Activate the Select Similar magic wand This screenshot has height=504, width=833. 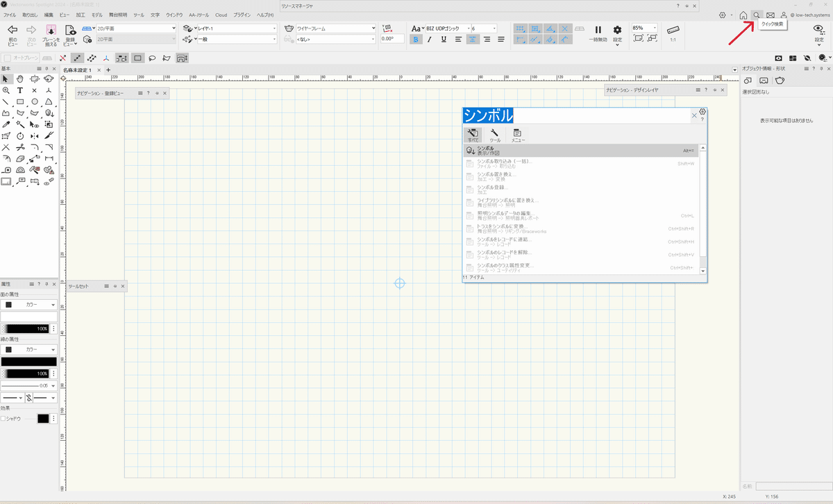[20, 124]
